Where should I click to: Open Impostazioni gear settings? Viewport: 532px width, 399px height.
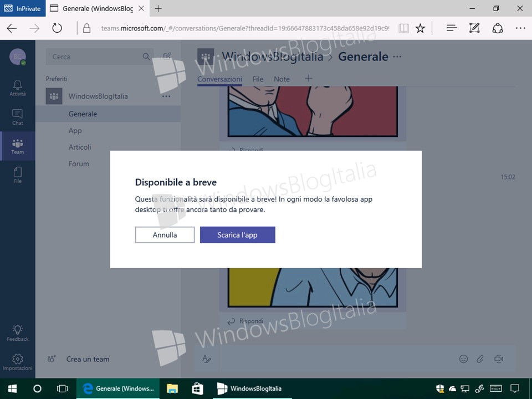[x=18, y=362]
